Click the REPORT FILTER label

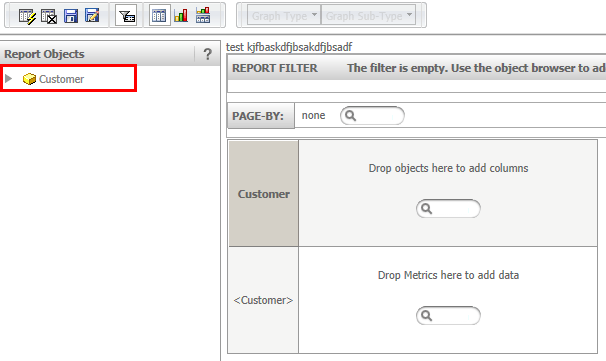[275, 68]
